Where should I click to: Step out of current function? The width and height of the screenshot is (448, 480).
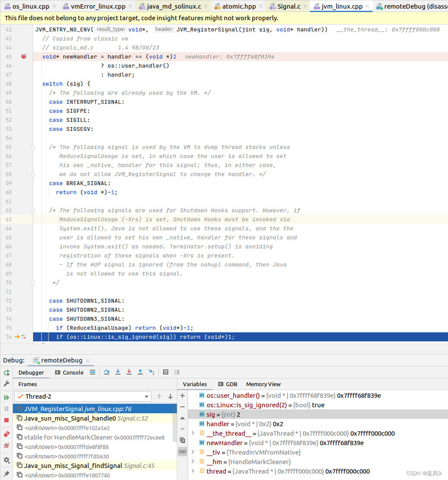click(140, 372)
